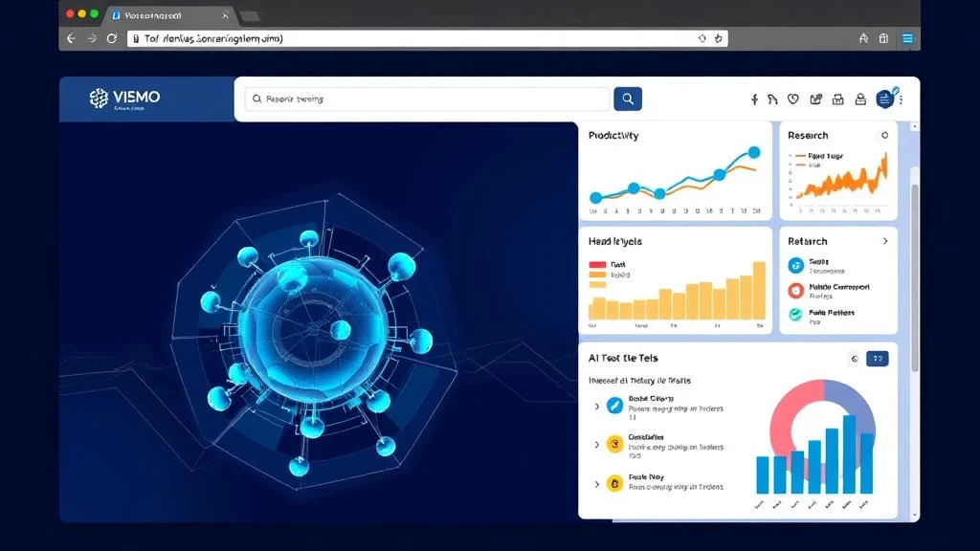Click the blue search button
This screenshot has height=551, width=980.
(627, 99)
